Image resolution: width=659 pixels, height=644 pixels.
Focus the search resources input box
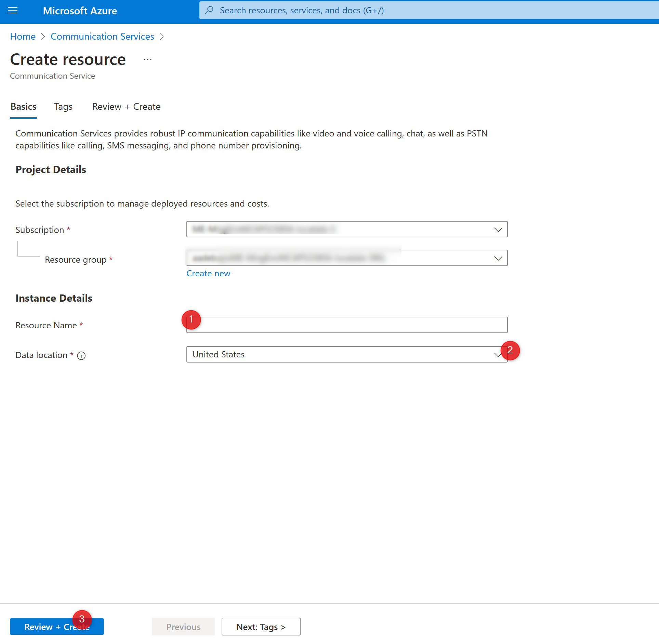coord(429,10)
